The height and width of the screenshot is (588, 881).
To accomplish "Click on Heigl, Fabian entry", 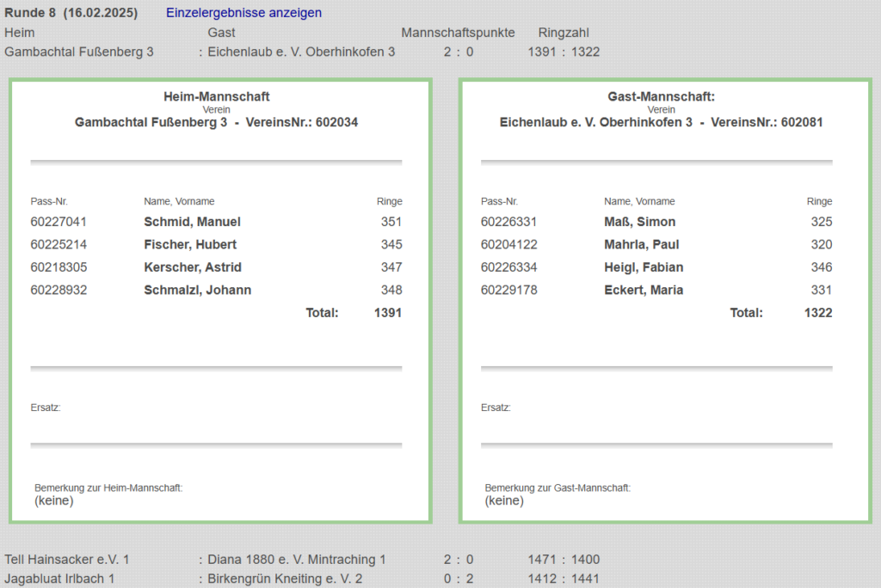I will click(x=644, y=267).
